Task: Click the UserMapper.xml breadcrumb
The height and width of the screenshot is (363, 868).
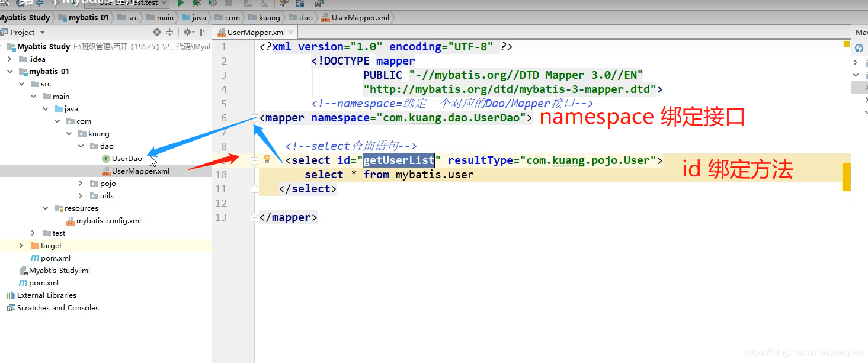Action: pyautogui.click(x=355, y=17)
